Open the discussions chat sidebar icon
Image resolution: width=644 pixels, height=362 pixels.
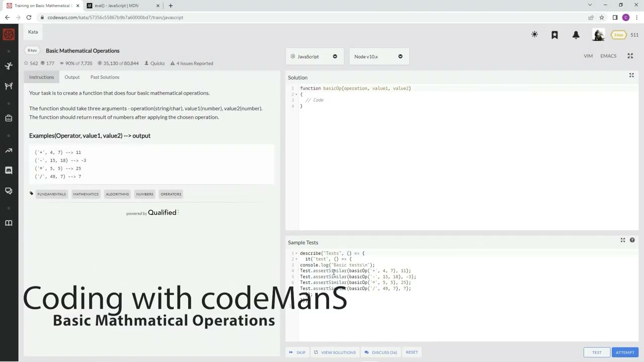(x=9, y=191)
